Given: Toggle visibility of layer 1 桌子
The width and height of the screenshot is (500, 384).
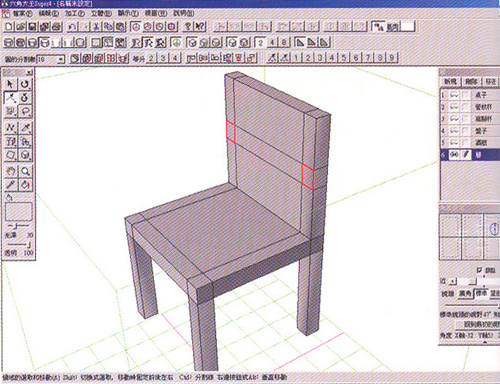Looking at the screenshot, I should pyautogui.click(x=454, y=95).
